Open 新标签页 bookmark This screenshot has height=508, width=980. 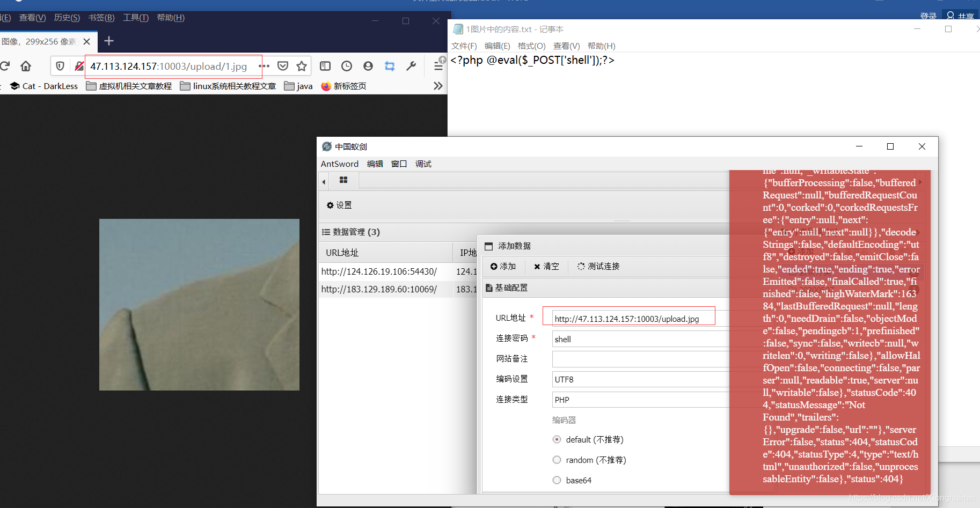[x=343, y=86]
